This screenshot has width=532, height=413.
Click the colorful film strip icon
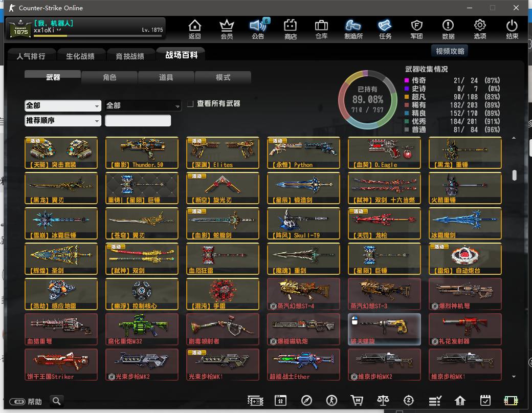(x=511, y=401)
